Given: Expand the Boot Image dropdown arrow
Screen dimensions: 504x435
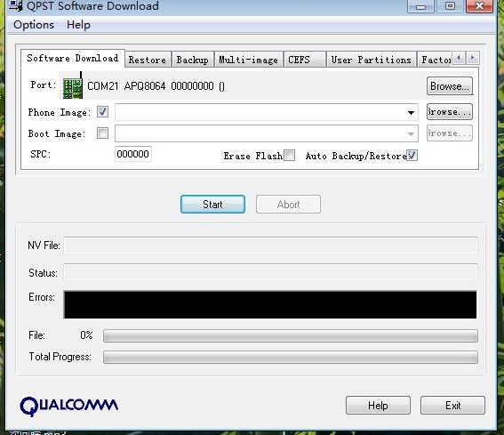Looking at the screenshot, I should tap(411, 133).
